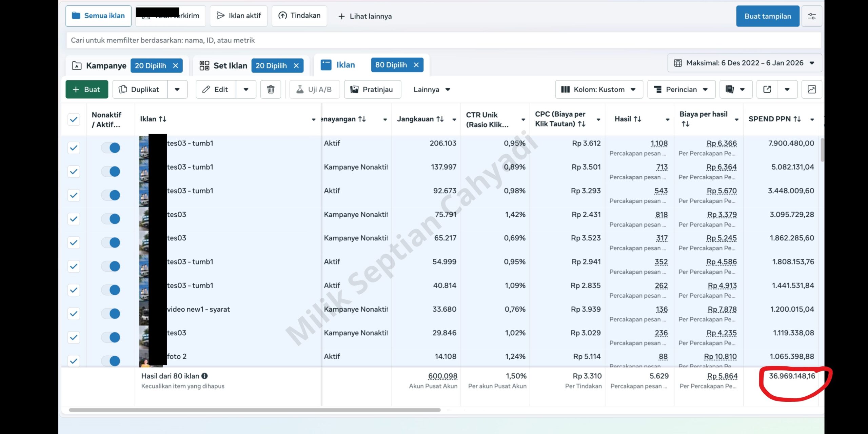
Task: Open the Kolom: Kustom dropdown
Action: 599,90
